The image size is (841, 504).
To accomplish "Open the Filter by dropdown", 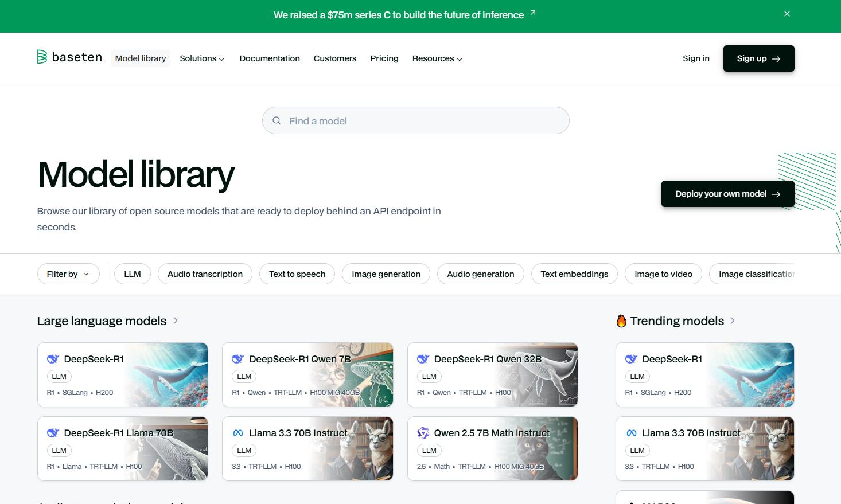I will pyautogui.click(x=68, y=274).
